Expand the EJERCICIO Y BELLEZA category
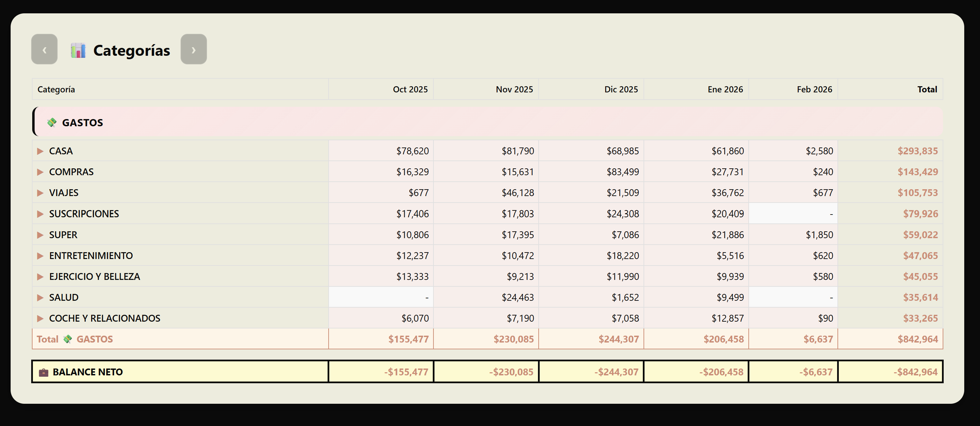This screenshot has width=980, height=426. click(x=40, y=276)
